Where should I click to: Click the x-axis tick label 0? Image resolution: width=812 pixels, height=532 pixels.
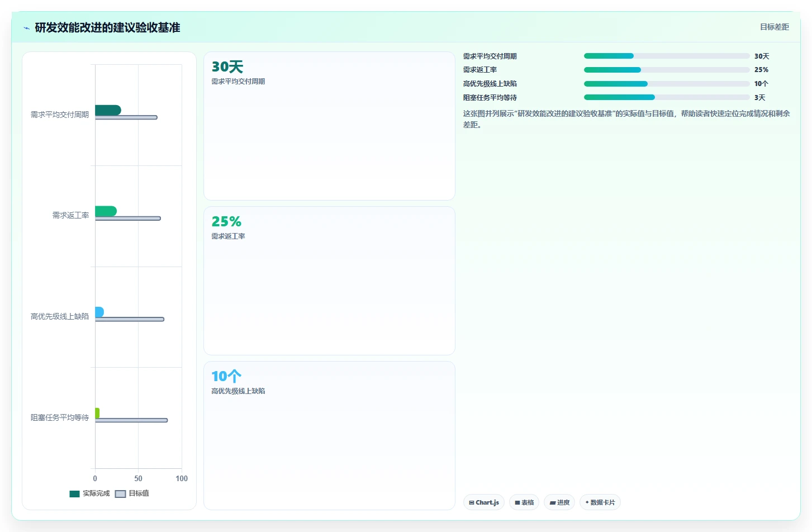click(x=95, y=478)
